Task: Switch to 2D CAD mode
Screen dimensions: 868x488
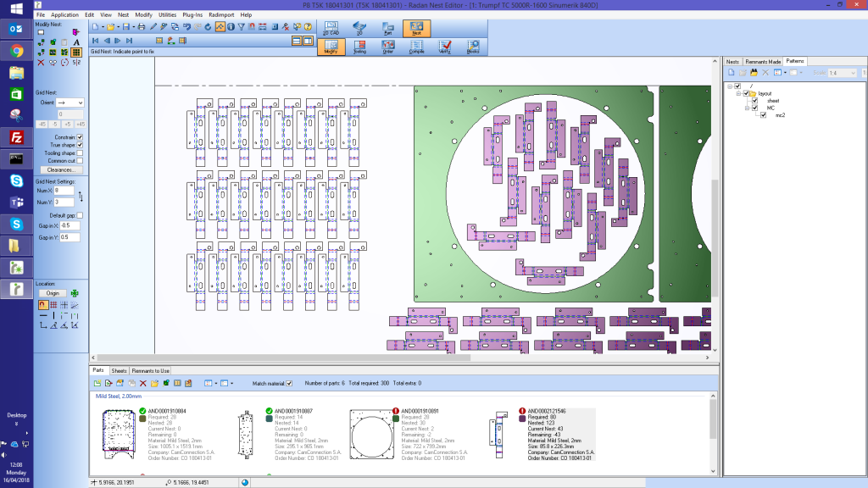Action: (331, 28)
